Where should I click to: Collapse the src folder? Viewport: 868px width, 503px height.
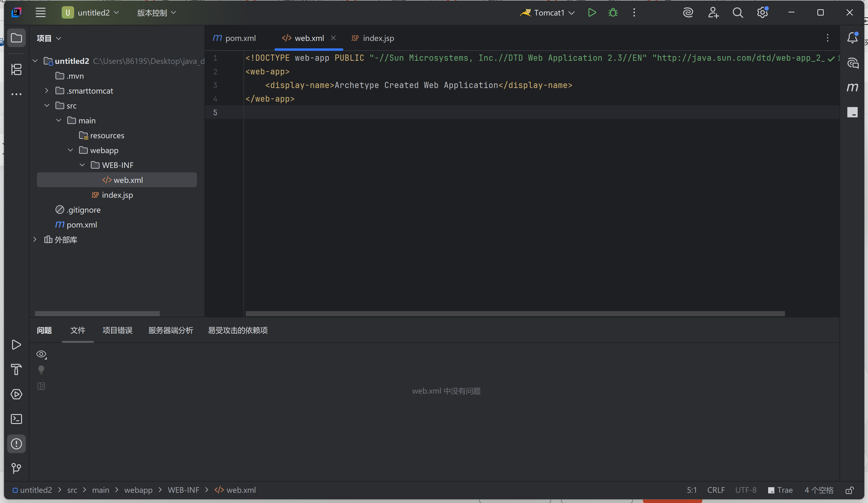[x=47, y=105]
